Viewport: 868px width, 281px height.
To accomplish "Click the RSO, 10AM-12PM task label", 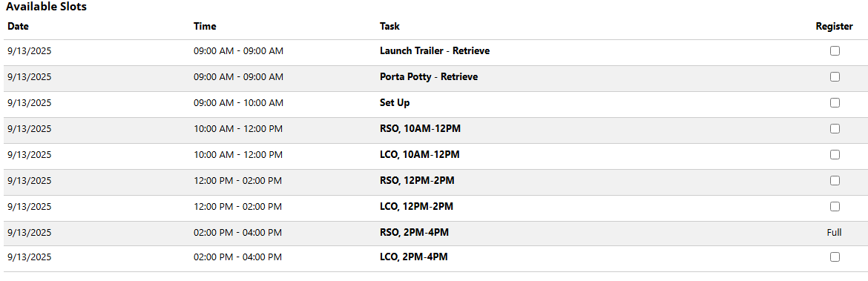I will 420,129.
